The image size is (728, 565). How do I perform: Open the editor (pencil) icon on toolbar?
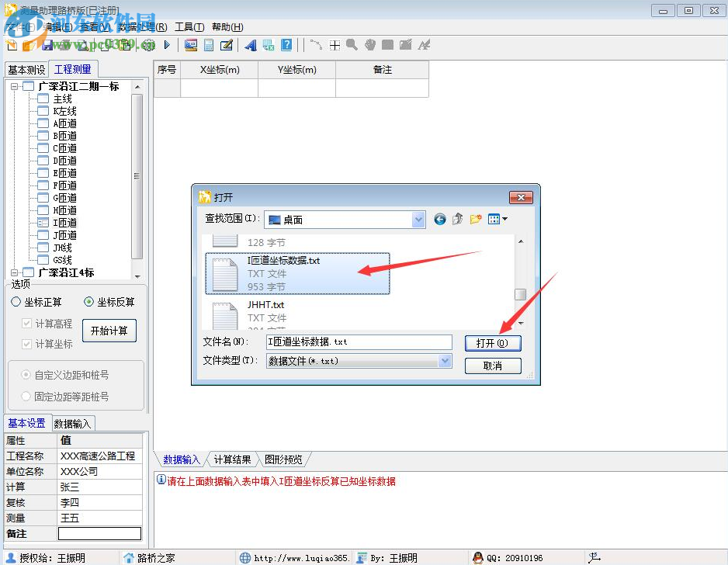click(x=226, y=45)
